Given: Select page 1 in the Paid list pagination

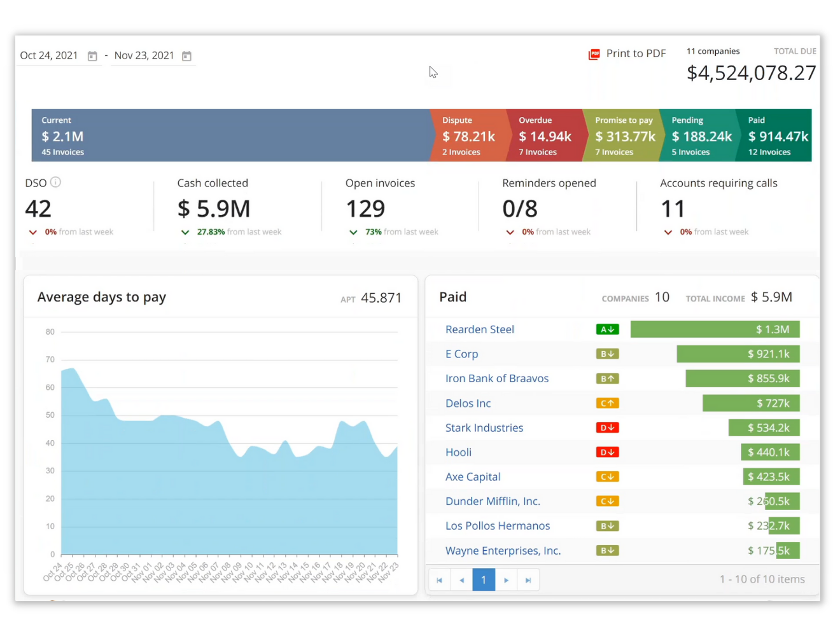Looking at the screenshot, I should tap(484, 579).
